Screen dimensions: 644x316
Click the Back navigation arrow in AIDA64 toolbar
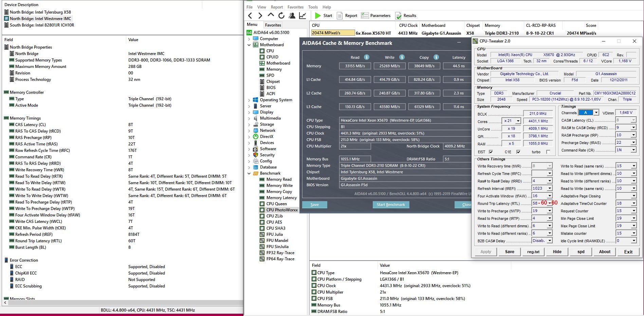(250, 16)
